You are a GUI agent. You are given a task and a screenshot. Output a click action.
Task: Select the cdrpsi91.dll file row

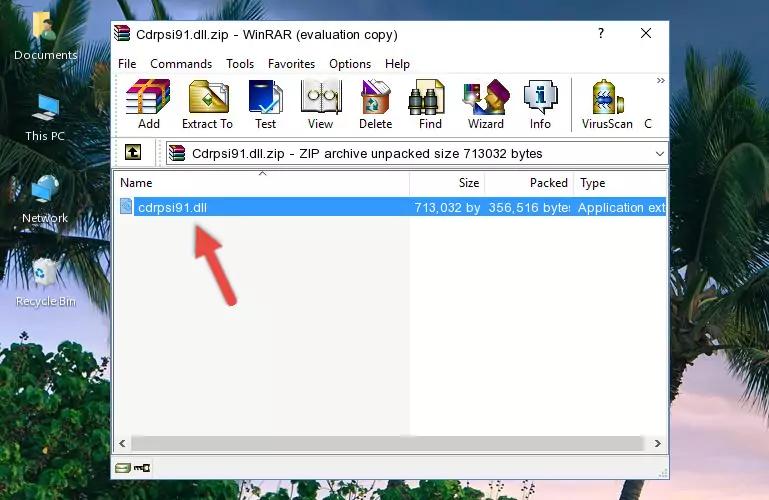pyautogui.click(x=391, y=207)
